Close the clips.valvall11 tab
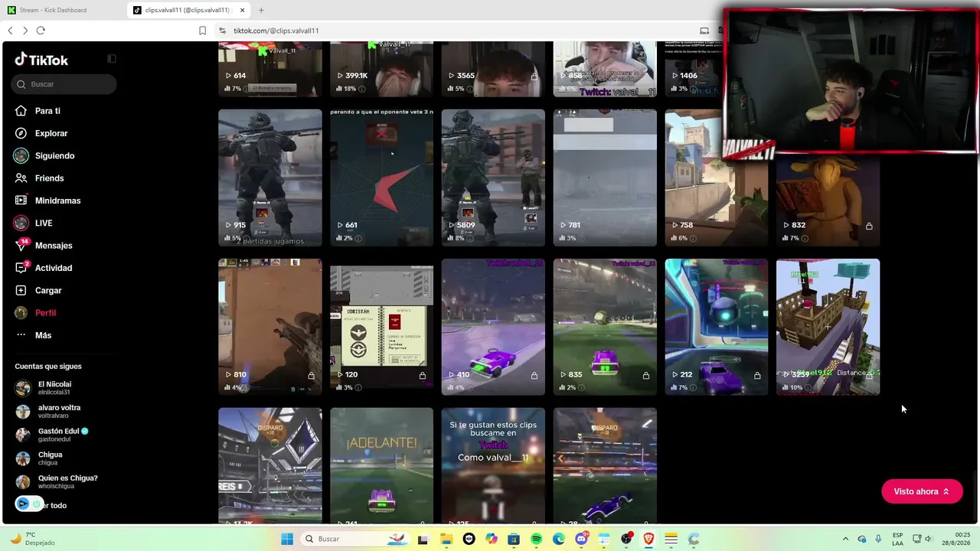 tap(243, 10)
